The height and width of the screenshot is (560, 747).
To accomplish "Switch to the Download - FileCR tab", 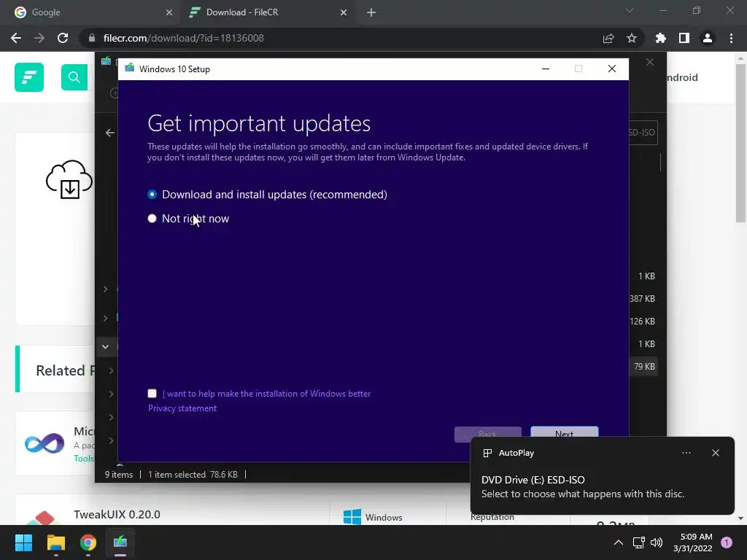I will [x=266, y=12].
